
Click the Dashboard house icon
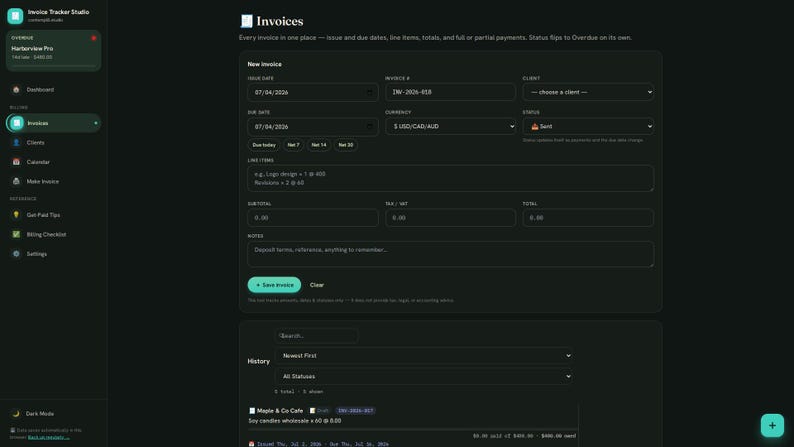pos(16,90)
